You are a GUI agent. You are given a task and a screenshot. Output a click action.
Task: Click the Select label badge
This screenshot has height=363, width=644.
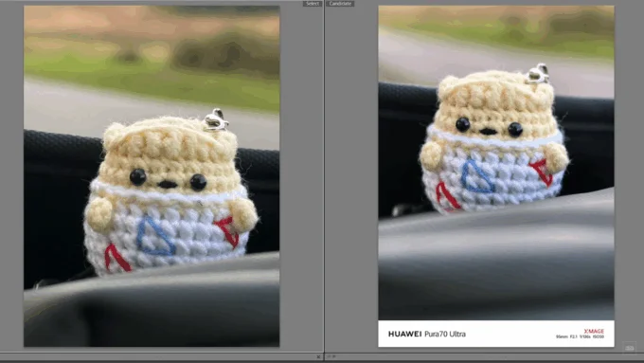pyautogui.click(x=313, y=3)
